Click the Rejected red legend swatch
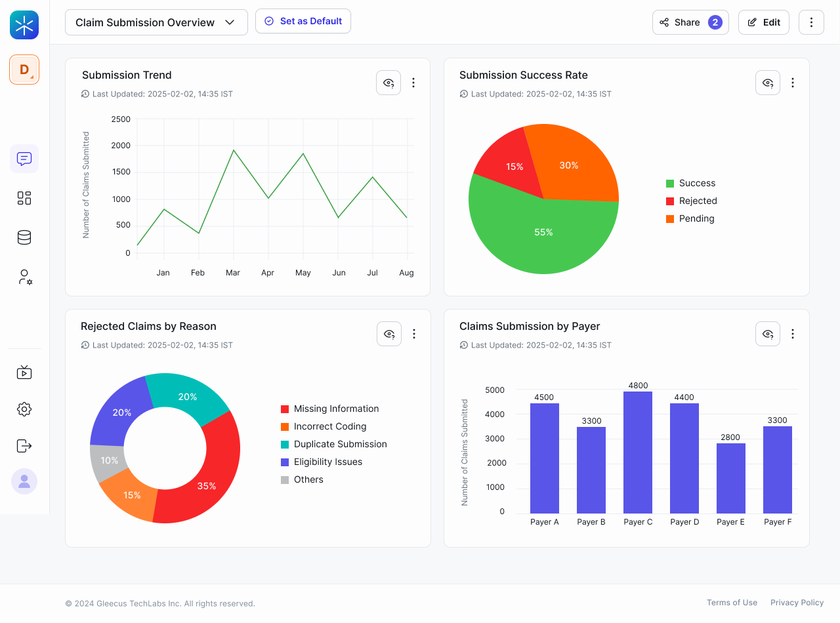The height and width of the screenshot is (623, 840). (x=670, y=201)
